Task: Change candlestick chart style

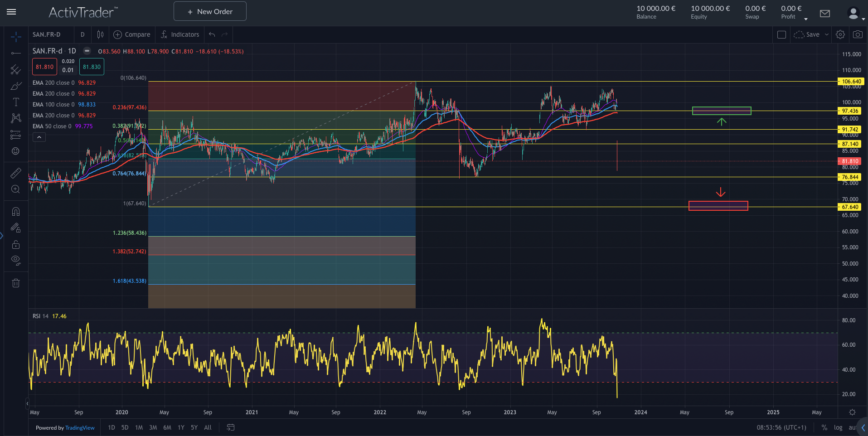Action: click(100, 34)
